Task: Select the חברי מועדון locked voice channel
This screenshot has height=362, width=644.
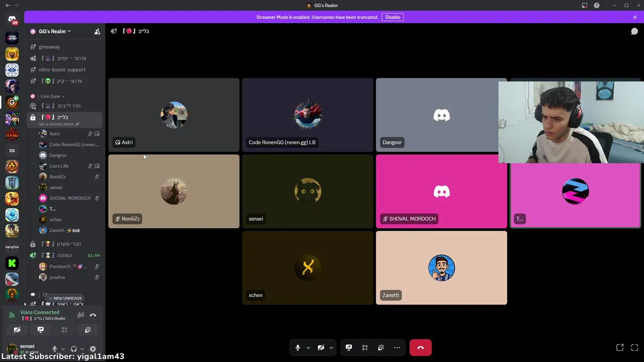Action: tap(64, 244)
